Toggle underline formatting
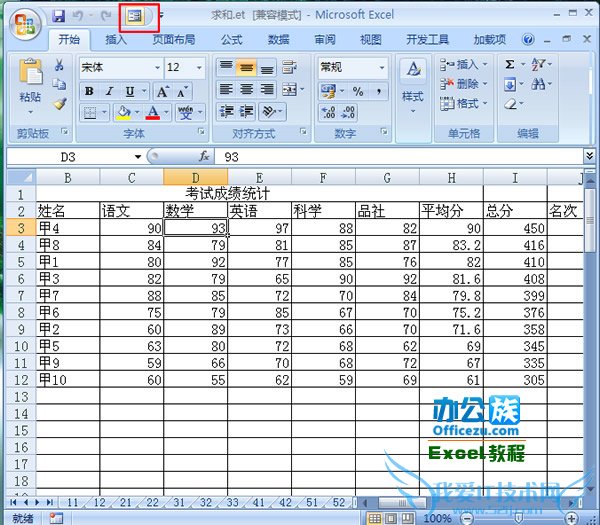This screenshot has height=525, width=600. tap(123, 91)
